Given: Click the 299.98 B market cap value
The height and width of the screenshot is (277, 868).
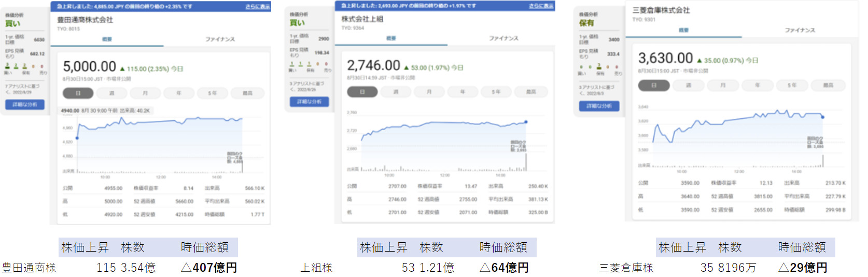Looking at the screenshot, I should [x=835, y=210].
